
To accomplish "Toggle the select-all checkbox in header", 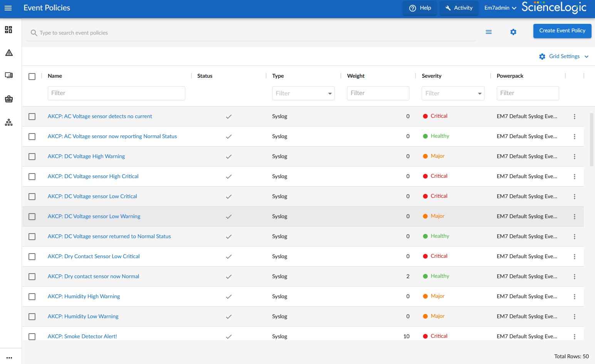I will pyautogui.click(x=32, y=77).
